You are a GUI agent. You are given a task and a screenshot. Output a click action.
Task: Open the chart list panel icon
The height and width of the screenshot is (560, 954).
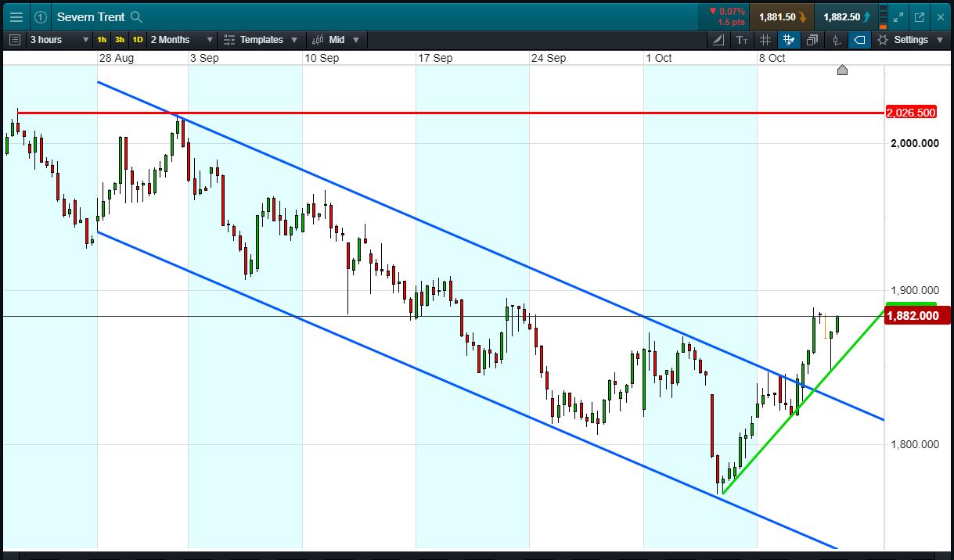tap(15, 40)
